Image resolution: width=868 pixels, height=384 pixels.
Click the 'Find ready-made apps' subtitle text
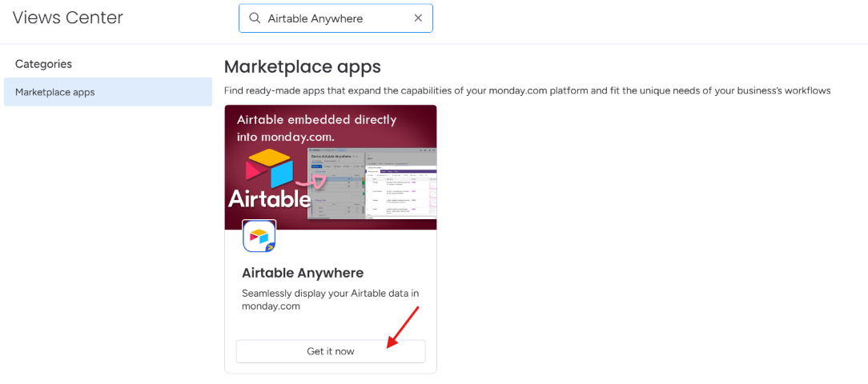[528, 90]
